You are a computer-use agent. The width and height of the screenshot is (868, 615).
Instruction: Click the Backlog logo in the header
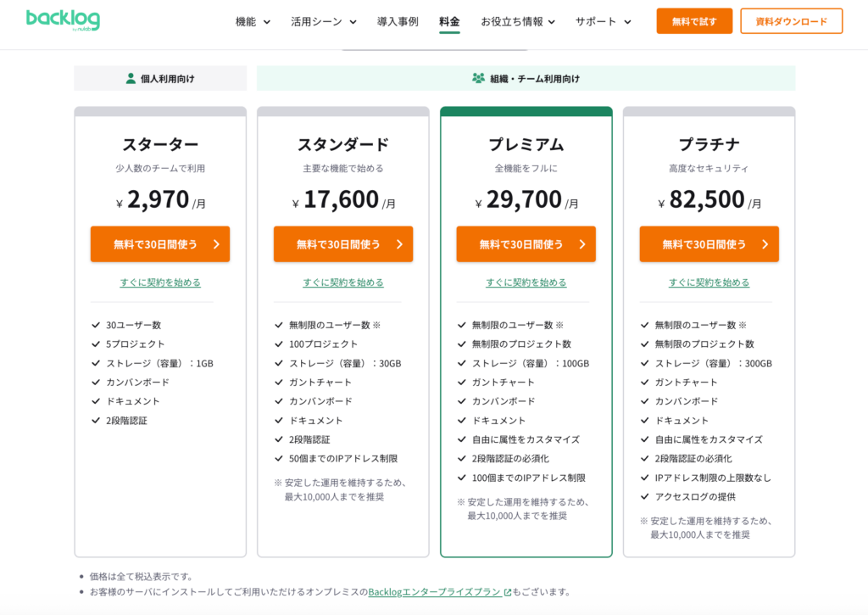pyautogui.click(x=63, y=20)
